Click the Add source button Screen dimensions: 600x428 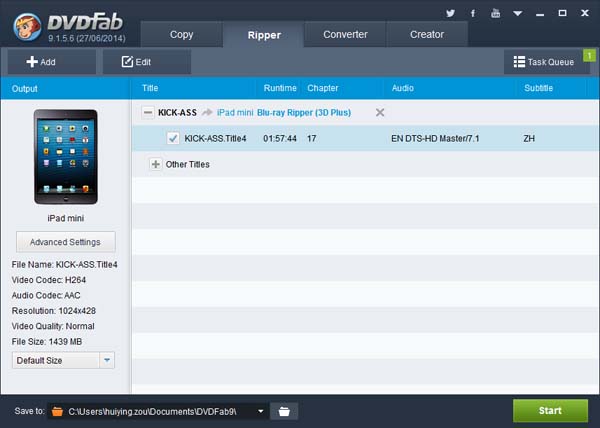point(52,62)
